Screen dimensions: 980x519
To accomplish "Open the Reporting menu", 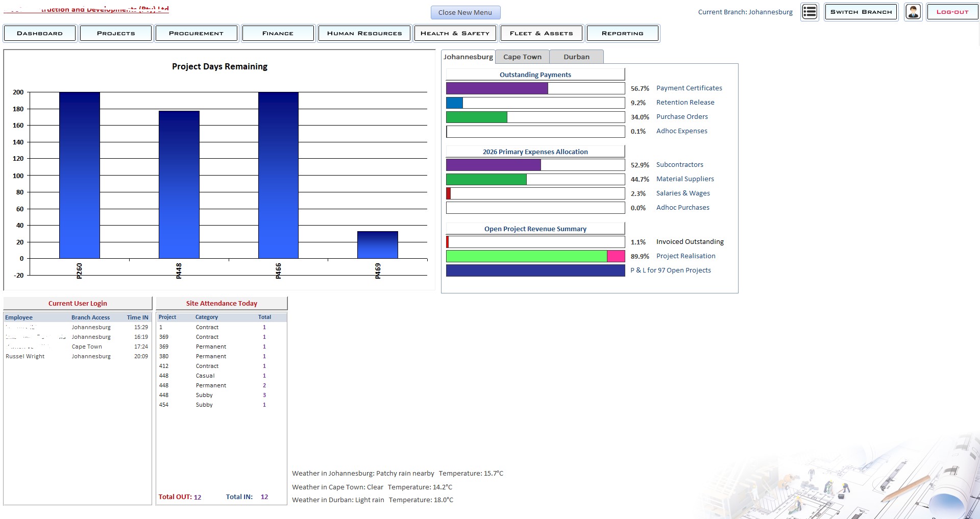I will 623,33.
